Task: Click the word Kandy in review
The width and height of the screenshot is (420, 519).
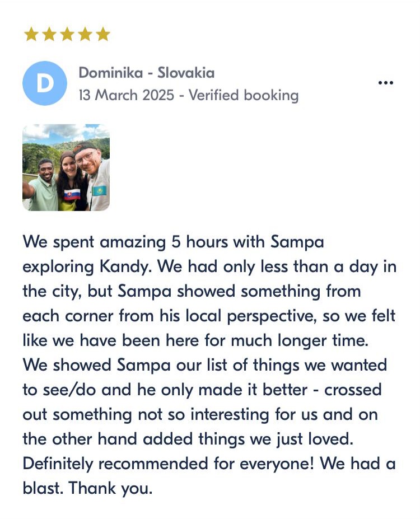Action: [124, 266]
